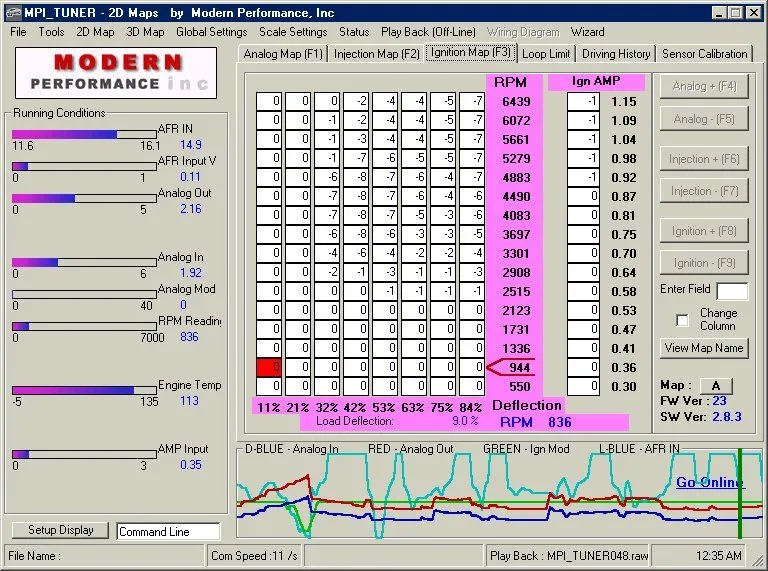This screenshot has width=768, height=571.
Task: Open the Global Settings menu
Action: coord(211,32)
